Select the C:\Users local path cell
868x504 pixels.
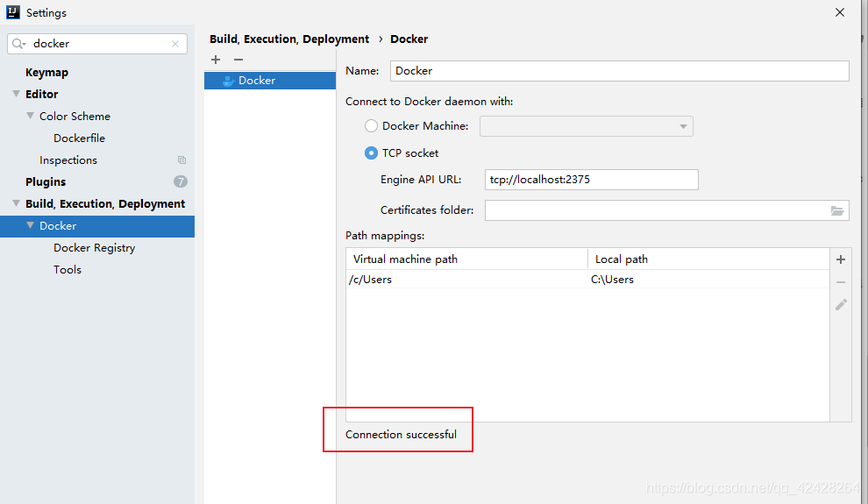click(708, 280)
